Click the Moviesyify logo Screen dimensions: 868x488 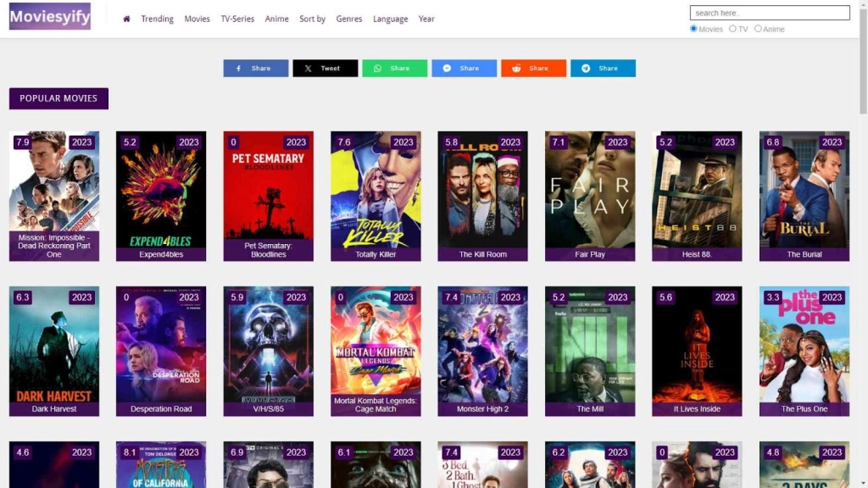49,17
